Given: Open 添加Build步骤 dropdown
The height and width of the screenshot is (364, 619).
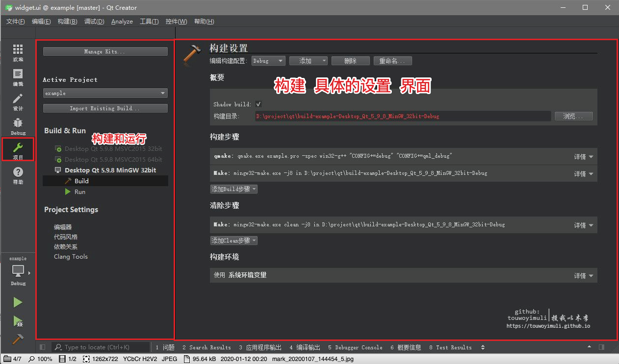Looking at the screenshot, I should coord(234,189).
